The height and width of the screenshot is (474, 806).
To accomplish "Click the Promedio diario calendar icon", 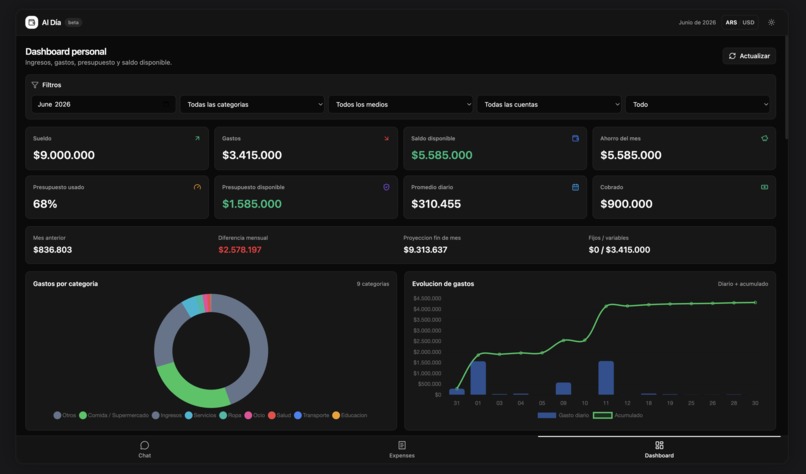I will [x=575, y=187].
